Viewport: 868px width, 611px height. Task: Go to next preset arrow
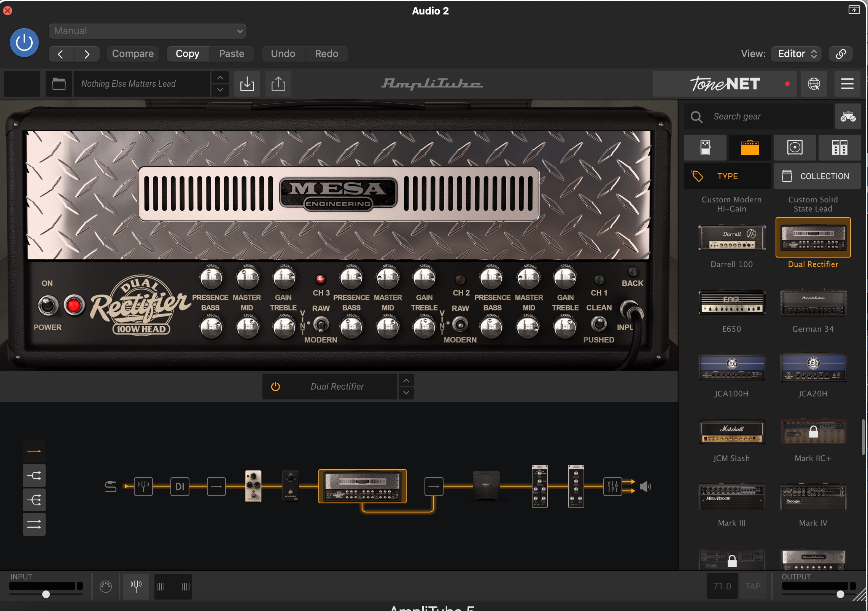[87, 54]
